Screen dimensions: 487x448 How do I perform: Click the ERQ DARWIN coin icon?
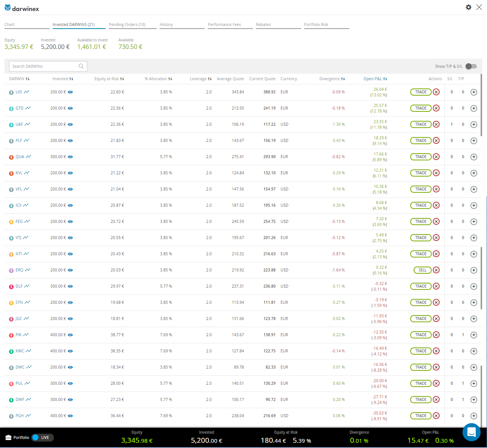point(11,270)
